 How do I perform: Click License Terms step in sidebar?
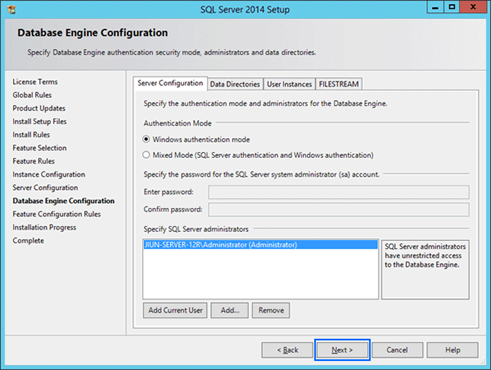[35, 82]
